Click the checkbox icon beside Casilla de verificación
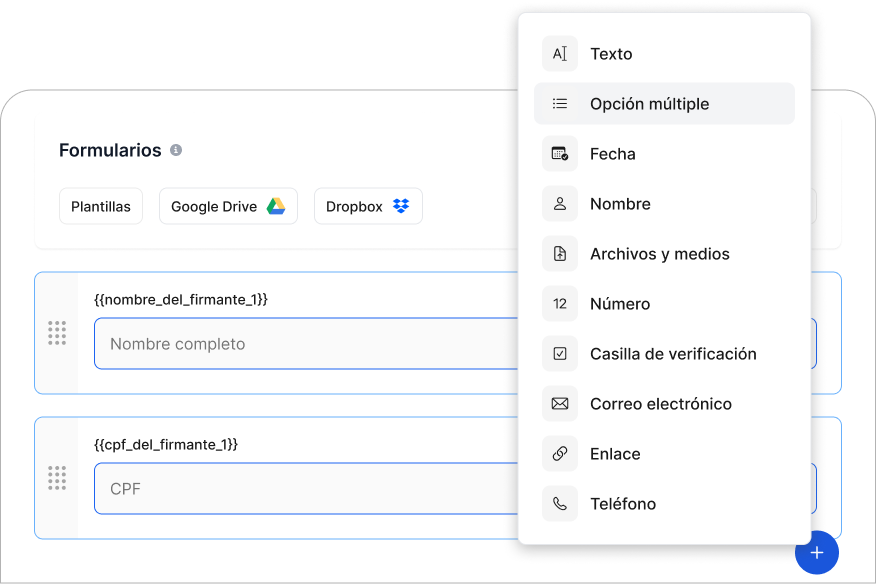 click(x=560, y=354)
